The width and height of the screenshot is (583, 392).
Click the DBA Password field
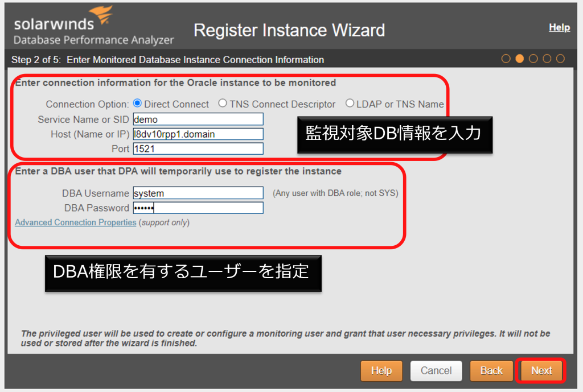pyautogui.click(x=198, y=207)
